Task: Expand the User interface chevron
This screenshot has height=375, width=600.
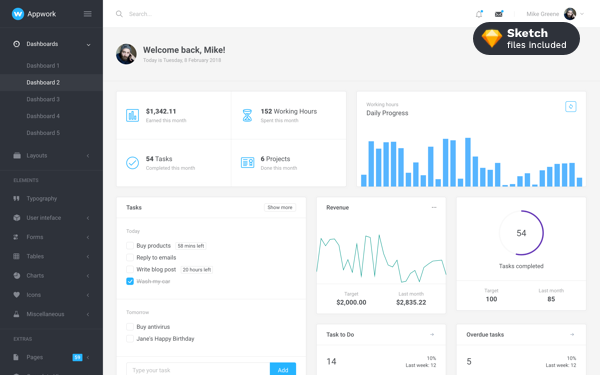Action: click(x=88, y=218)
